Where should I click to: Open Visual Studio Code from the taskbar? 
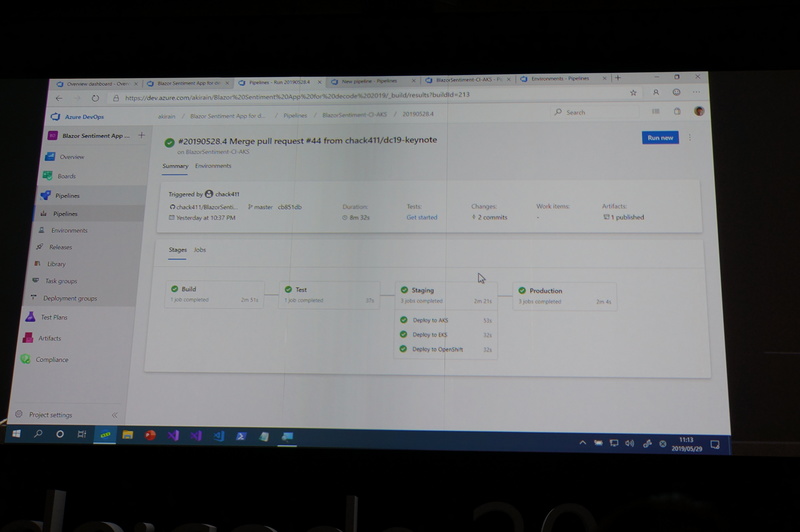pyautogui.click(x=218, y=436)
